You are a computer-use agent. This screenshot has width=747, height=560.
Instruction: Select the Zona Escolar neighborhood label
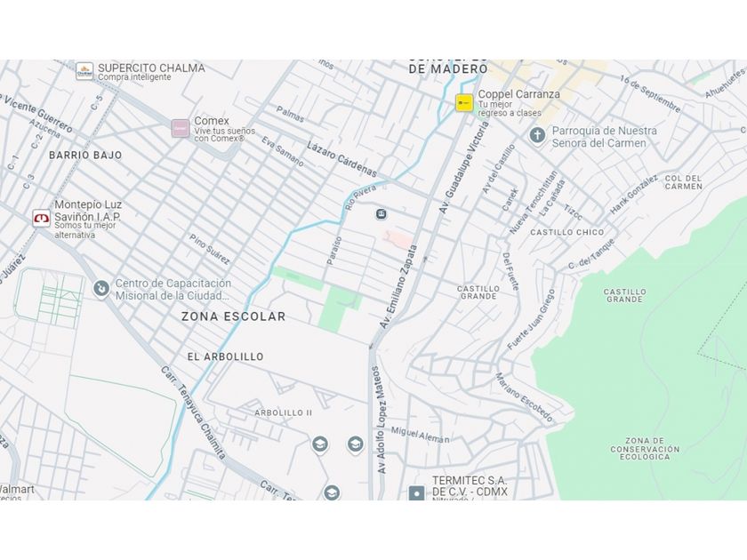point(233,316)
